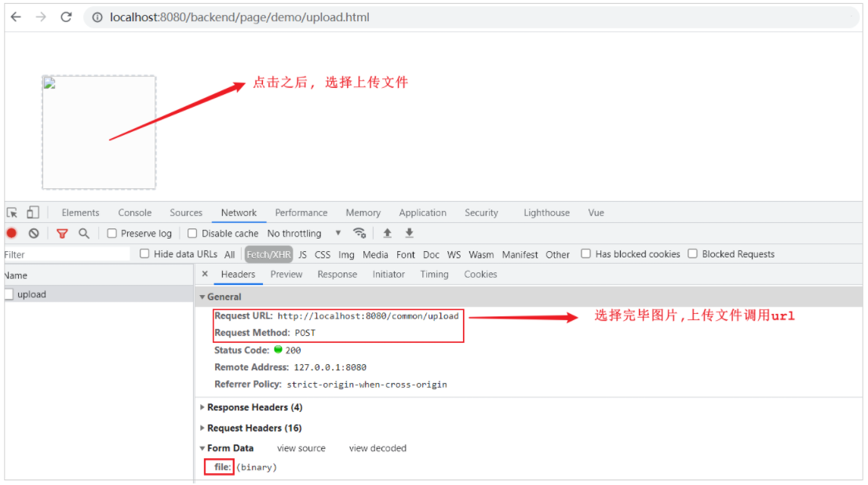Viewport: 868px width, 485px height.
Task: Select the upload request row checkbox
Action: [9, 294]
